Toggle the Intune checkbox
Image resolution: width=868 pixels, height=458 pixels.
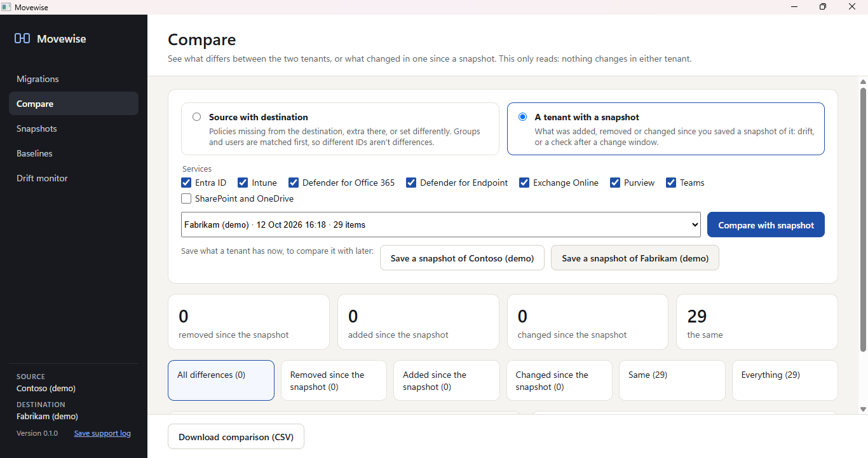point(243,183)
